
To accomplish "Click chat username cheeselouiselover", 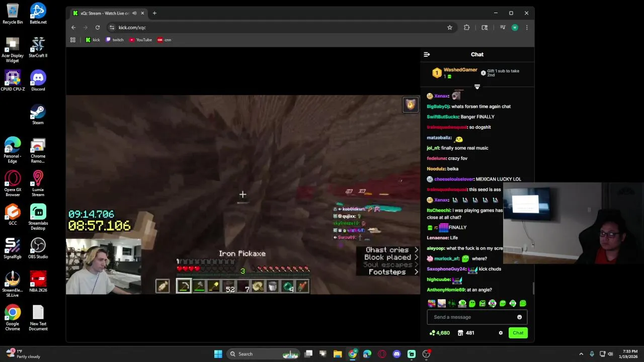I will point(454,179).
